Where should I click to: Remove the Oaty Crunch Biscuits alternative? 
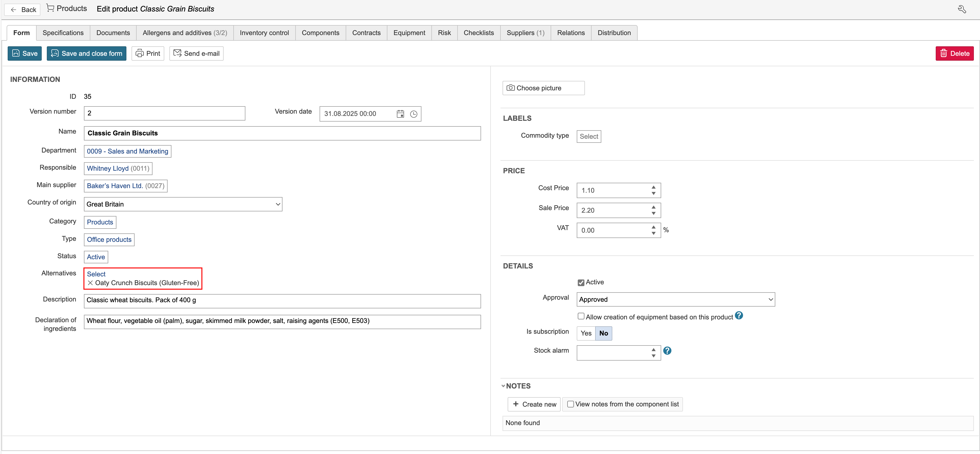tap(90, 283)
